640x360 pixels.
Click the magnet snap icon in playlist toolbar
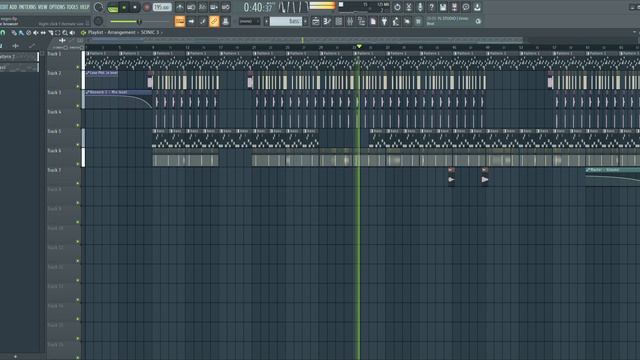[3, 33]
